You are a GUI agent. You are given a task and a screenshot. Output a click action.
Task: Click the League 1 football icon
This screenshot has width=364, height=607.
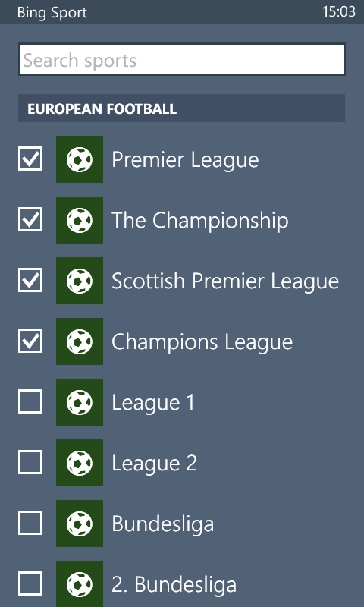[80, 402]
